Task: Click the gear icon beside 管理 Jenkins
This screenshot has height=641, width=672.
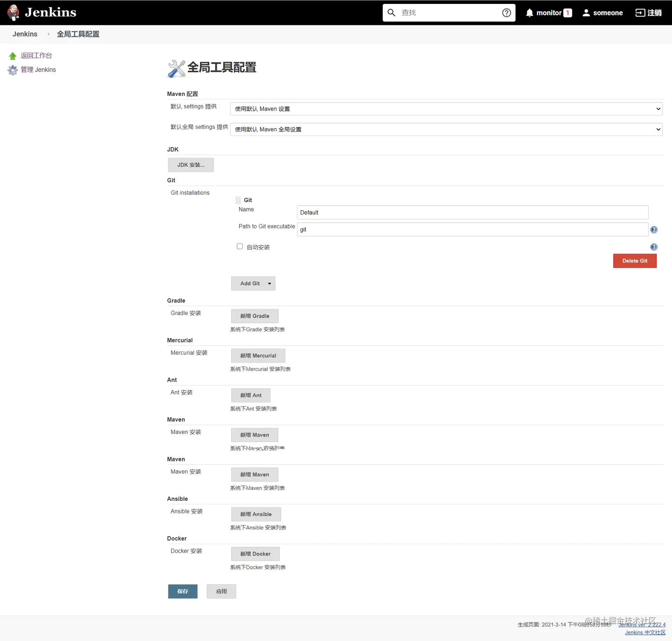Action: tap(12, 70)
